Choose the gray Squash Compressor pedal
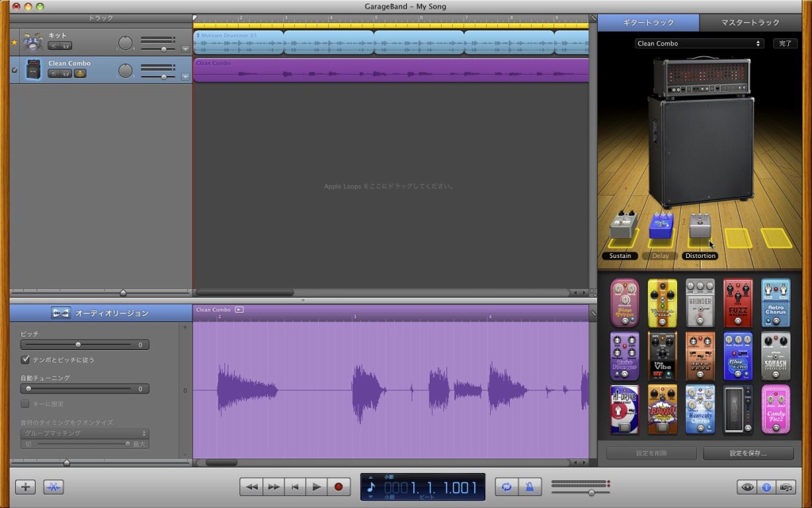Viewport: 812px width, 508px height. [776, 356]
